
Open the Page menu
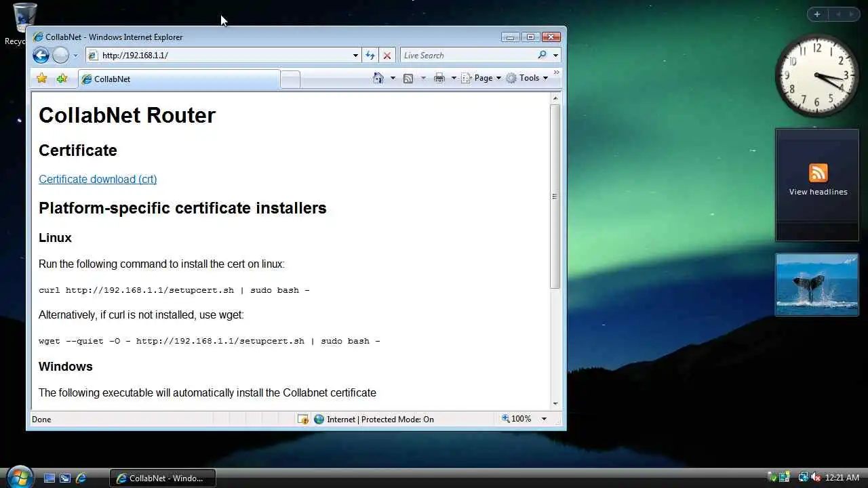[481, 78]
